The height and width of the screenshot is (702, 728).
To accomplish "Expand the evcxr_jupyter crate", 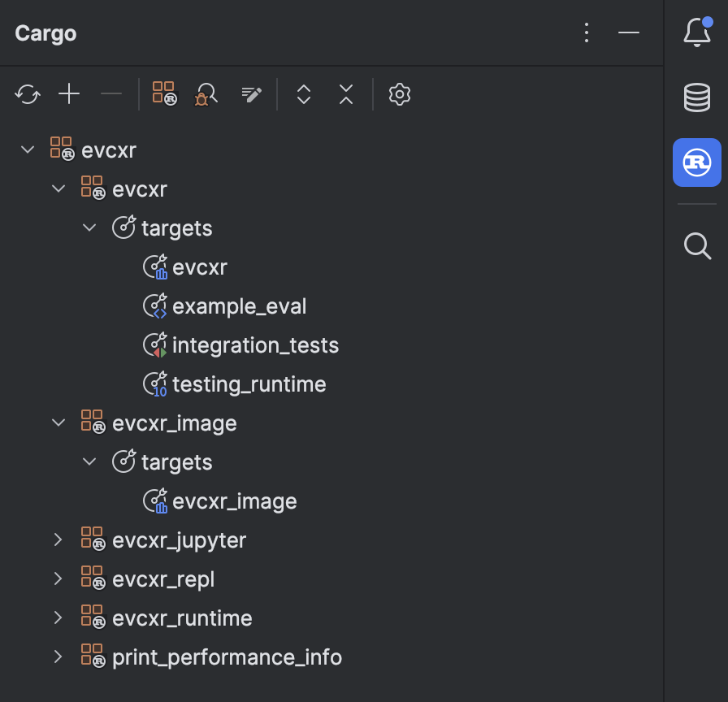I will (x=58, y=539).
